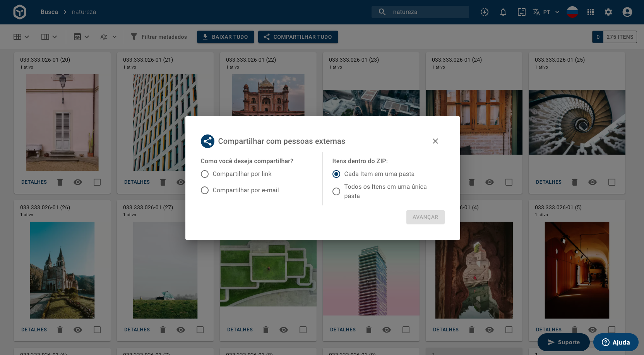Viewport: 644px width, 355px height.
Task: Delete item 033.333.026-01 (24)
Action: pyautogui.click(x=472, y=182)
